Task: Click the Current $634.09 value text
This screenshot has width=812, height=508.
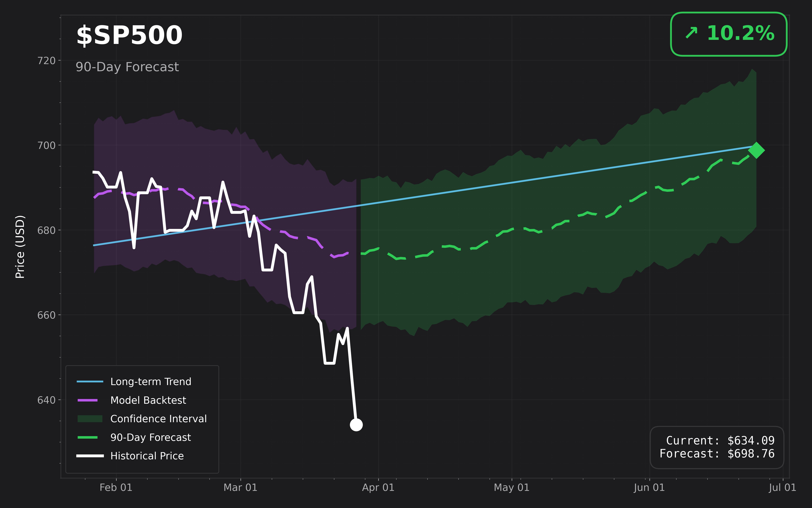Action: (720, 441)
